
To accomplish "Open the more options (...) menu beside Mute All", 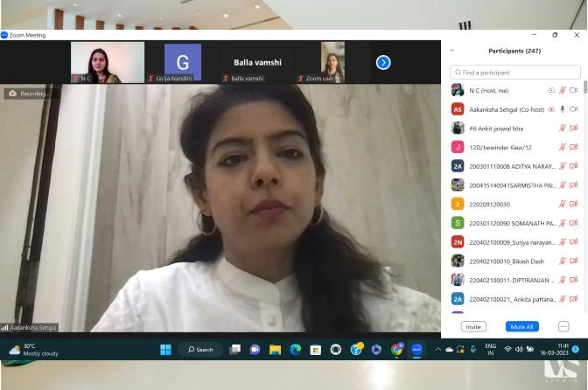I will pos(563,326).
